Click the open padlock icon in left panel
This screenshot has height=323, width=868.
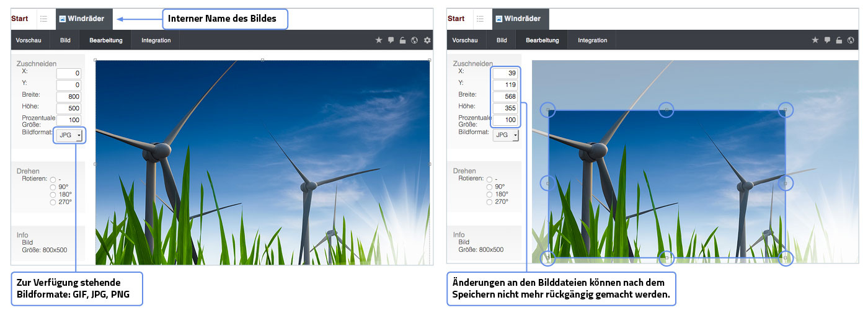pyautogui.click(x=403, y=40)
